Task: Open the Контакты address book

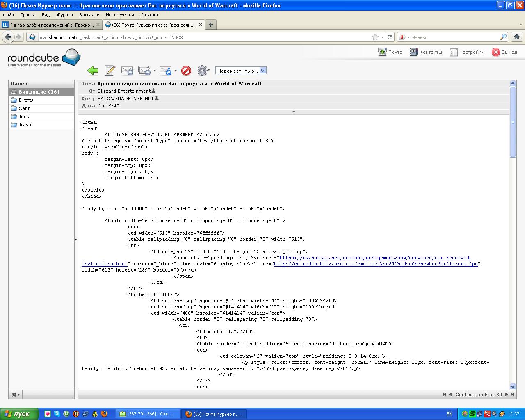Action: click(425, 52)
